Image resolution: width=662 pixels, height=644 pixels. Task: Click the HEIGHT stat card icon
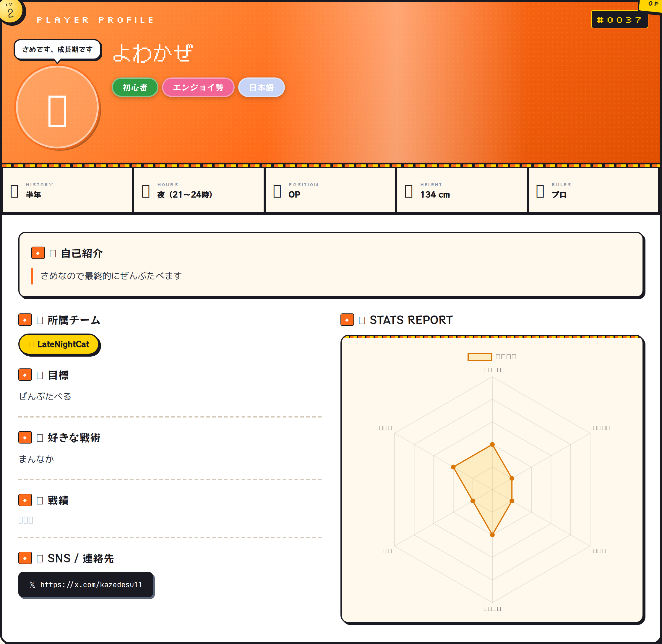[408, 191]
